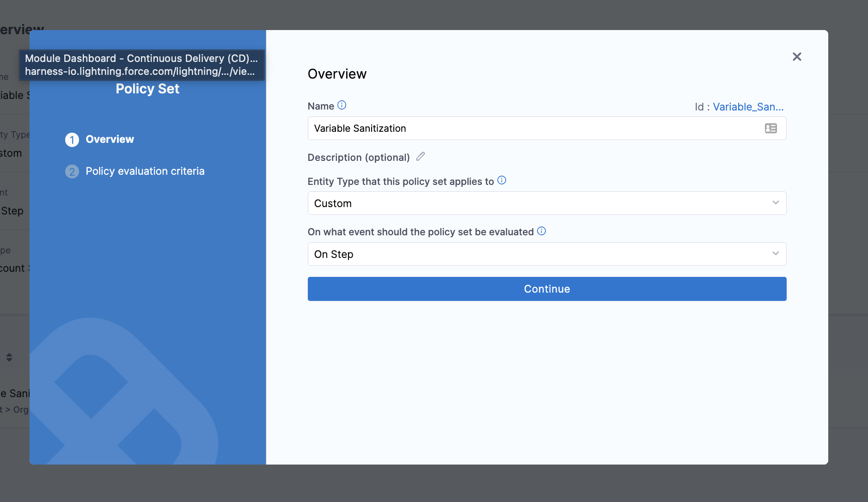Select the step 1 circle in the wizard
Screen dimensions: 868x502
pos(72,140)
